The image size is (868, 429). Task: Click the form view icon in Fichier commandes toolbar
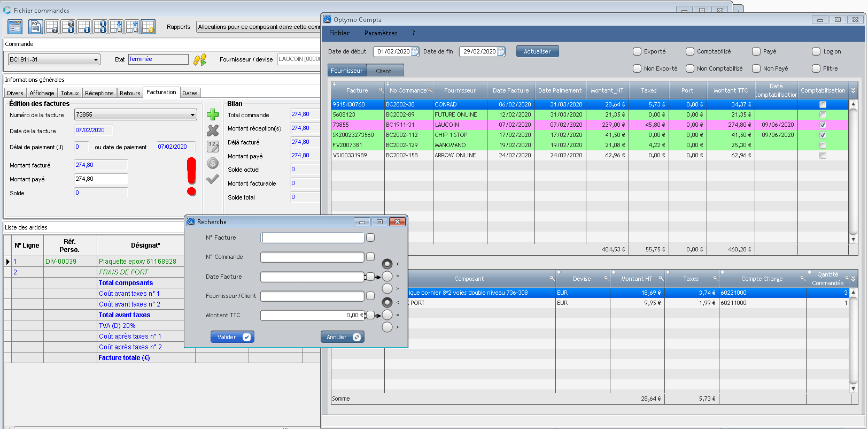14,27
